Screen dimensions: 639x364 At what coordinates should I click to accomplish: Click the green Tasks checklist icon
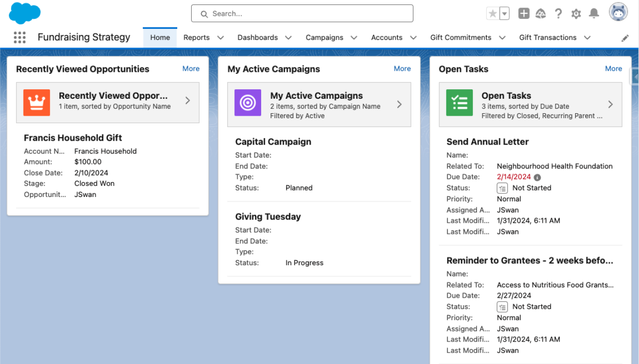(x=459, y=103)
